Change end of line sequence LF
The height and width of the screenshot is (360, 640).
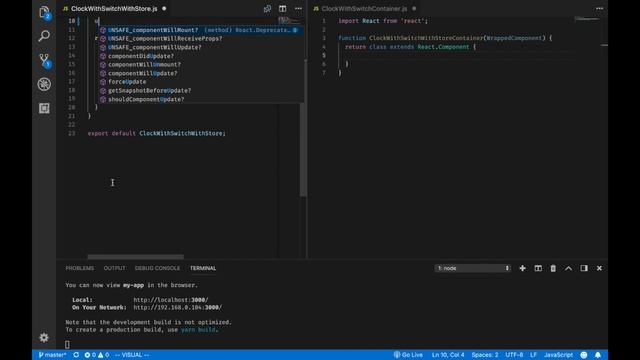(533, 355)
